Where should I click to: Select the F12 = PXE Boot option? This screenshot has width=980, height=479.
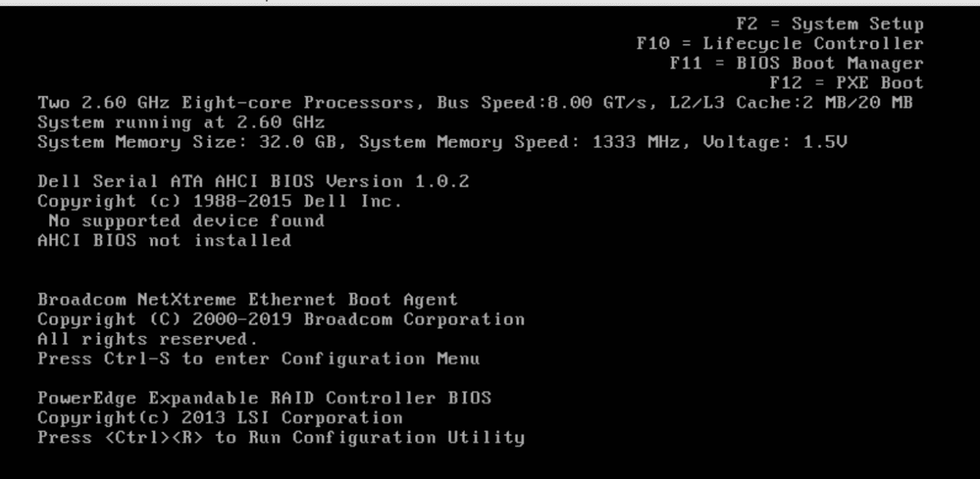(x=846, y=83)
